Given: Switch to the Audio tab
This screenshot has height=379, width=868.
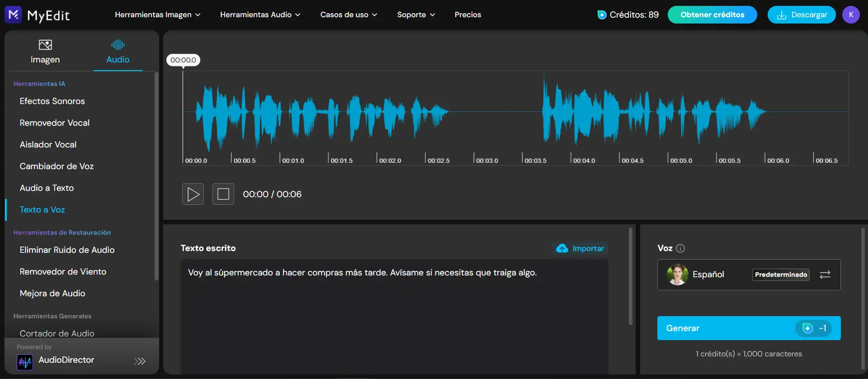Looking at the screenshot, I should pos(118,52).
